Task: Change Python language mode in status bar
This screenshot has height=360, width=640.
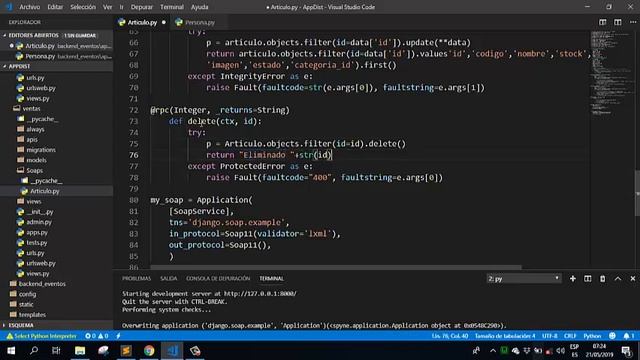Action: (x=592, y=336)
